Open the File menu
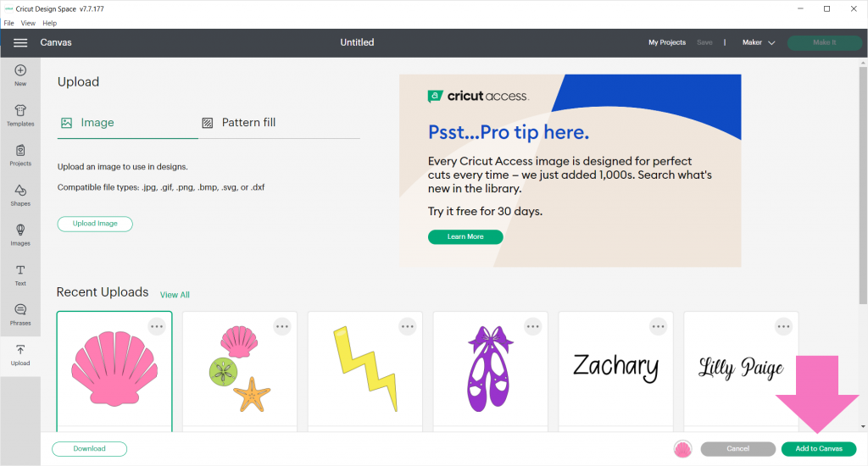Screen dimensions: 868x466 pos(8,23)
